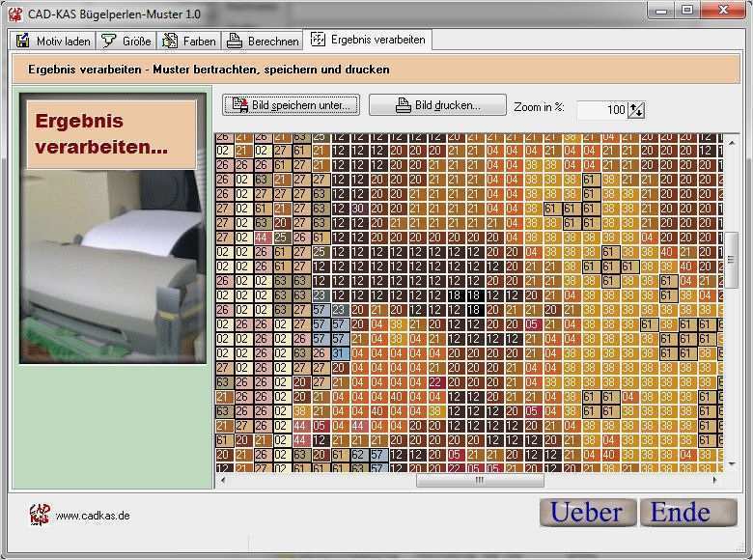Click the printer icon inside Bild drucken

(403, 104)
